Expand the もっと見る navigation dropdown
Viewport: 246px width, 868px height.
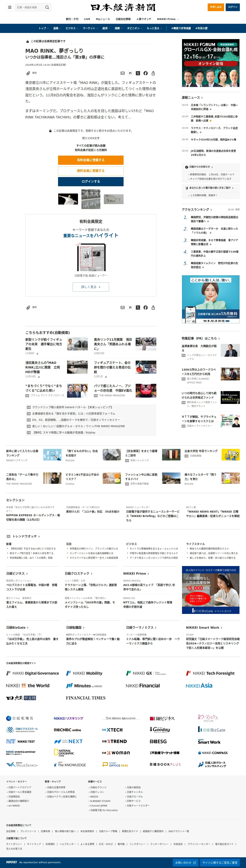pyautogui.click(x=154, y=28)
